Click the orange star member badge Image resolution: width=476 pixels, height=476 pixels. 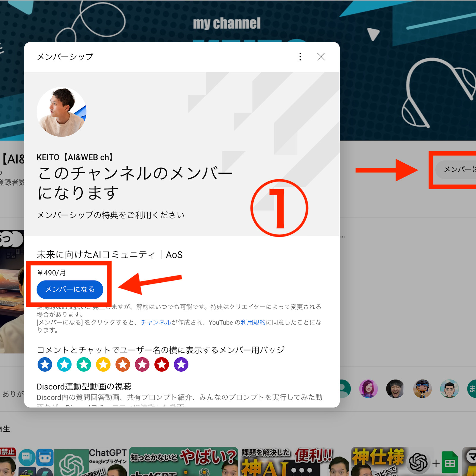123,364
